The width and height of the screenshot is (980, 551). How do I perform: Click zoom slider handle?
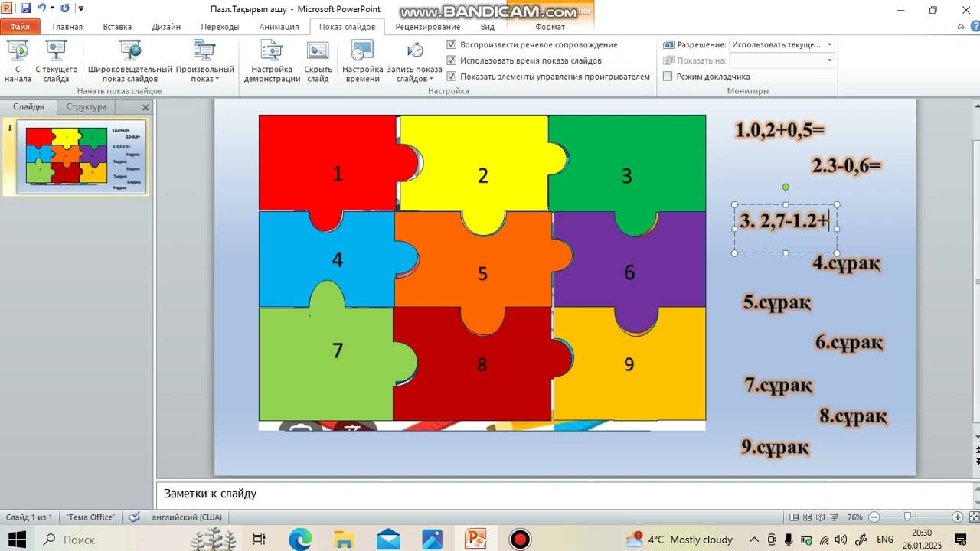point(907,517)
